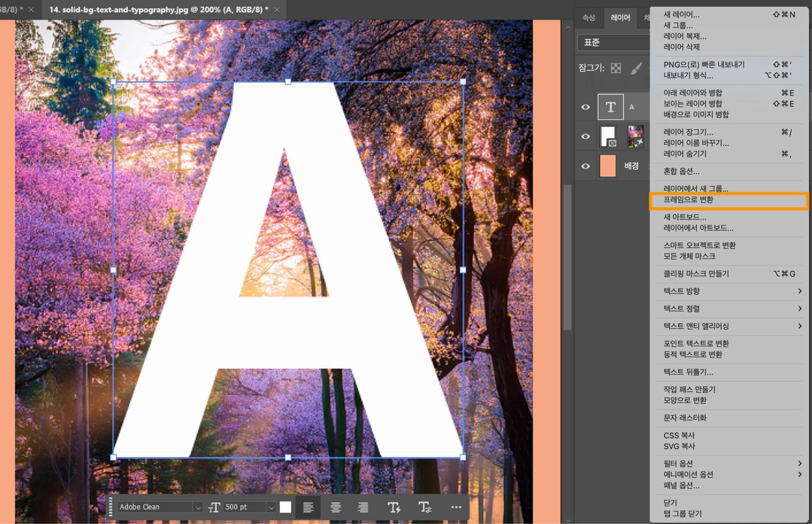Viewport: 812px width, 524px height.
Task: Choose 탭 그룹 닫기 menu item
Action: [730, 514]
